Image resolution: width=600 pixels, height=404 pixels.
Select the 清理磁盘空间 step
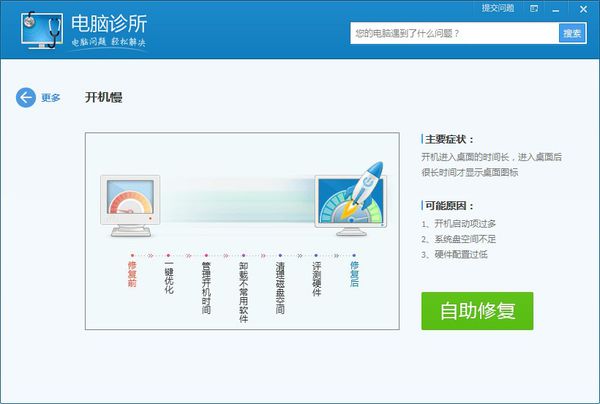(x=280, y=287)
